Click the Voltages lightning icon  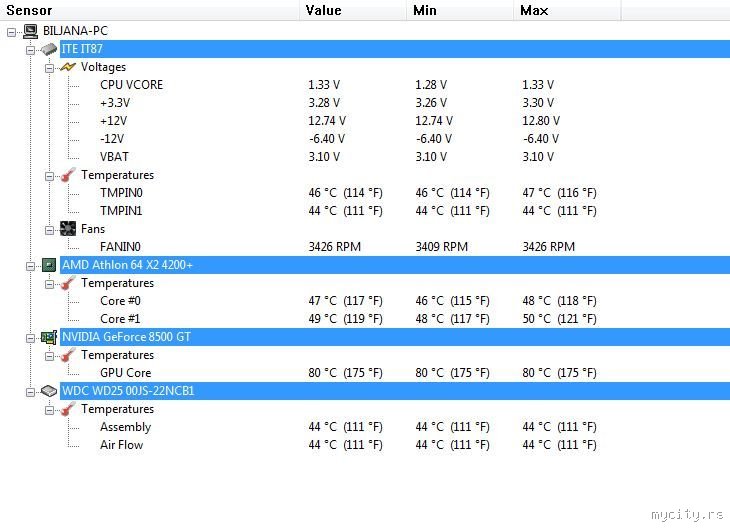tap(68, 67)
